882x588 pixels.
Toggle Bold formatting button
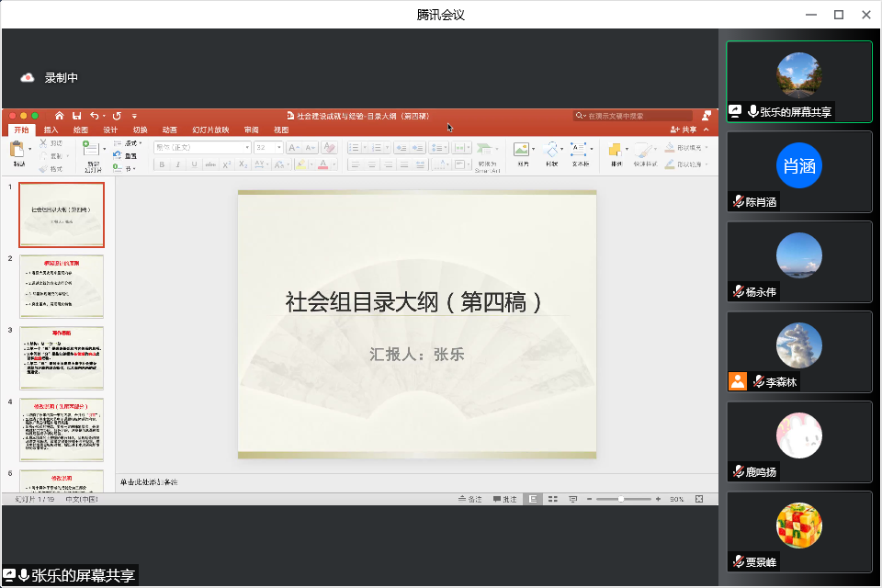[162, 164]
